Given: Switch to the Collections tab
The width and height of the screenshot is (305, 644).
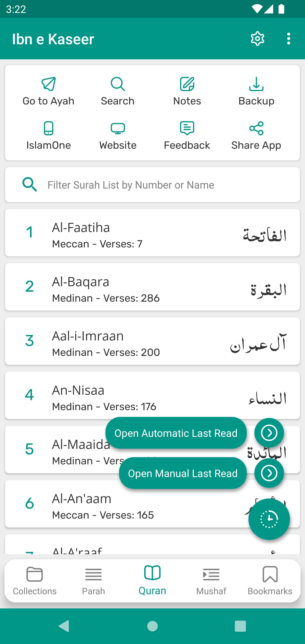Looking at the screenshot, I should click(x=35, y=581).
